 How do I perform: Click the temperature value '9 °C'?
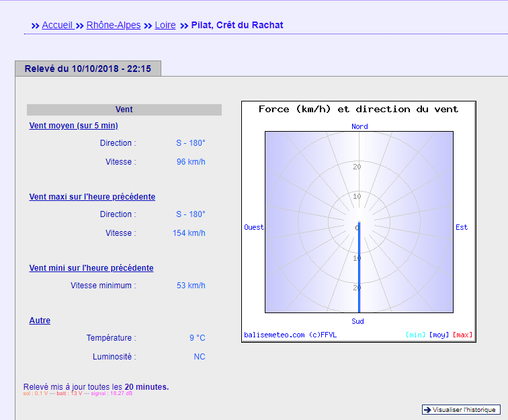pos(198,338)
